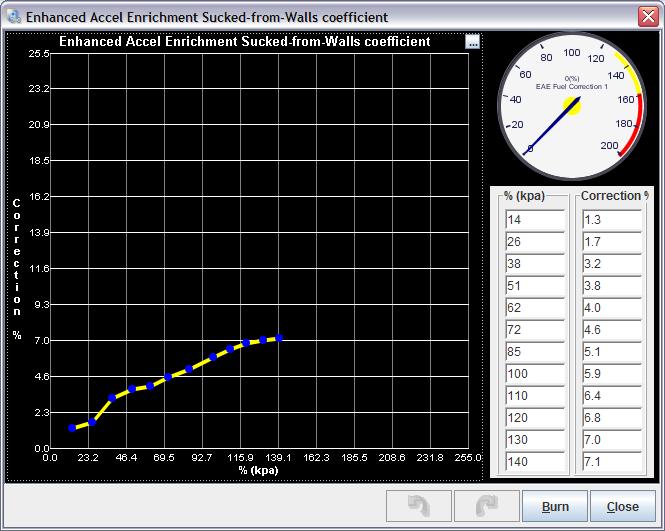
Task: Select the kpa field with value 100
Action: [535, 374]
